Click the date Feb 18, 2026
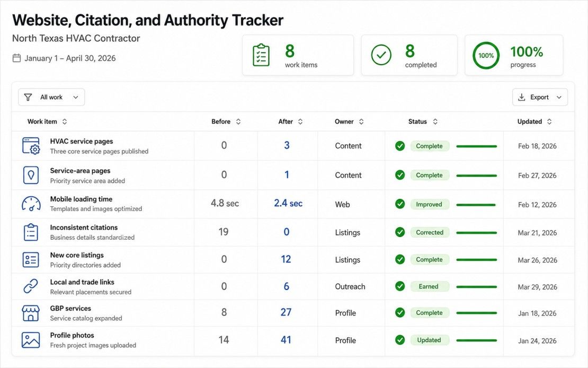 point(537,146)
